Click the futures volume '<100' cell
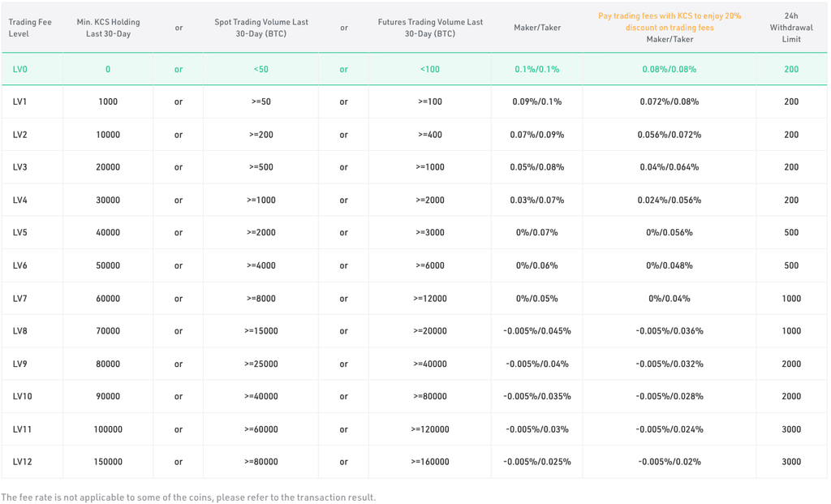831x504 pixels. pos(430,70)
